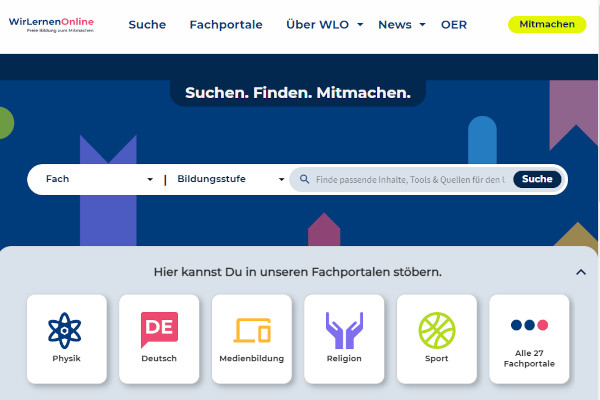Open the Religion hands icon
This screenshot has width=600, height=400.
(344, 330)
